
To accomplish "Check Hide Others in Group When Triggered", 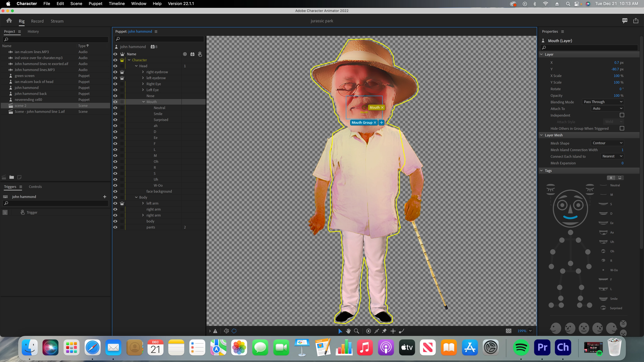I will click(622, 128).
